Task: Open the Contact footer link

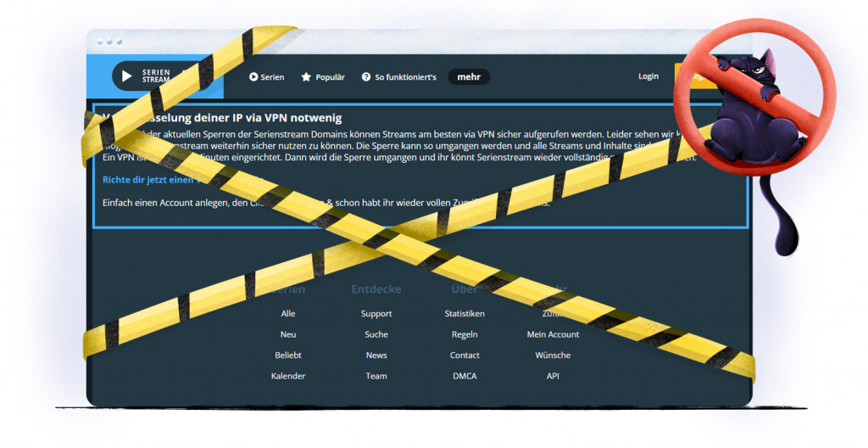Action: (x=465, y=355)
